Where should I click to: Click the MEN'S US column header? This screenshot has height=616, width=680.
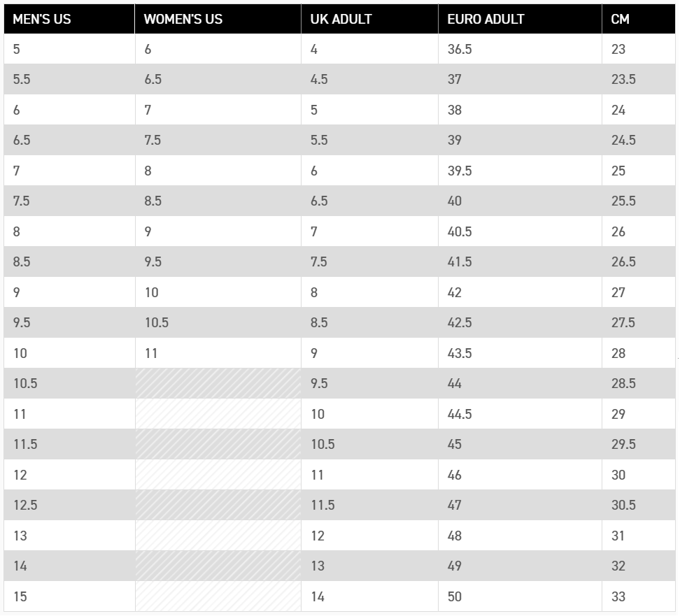69,19
